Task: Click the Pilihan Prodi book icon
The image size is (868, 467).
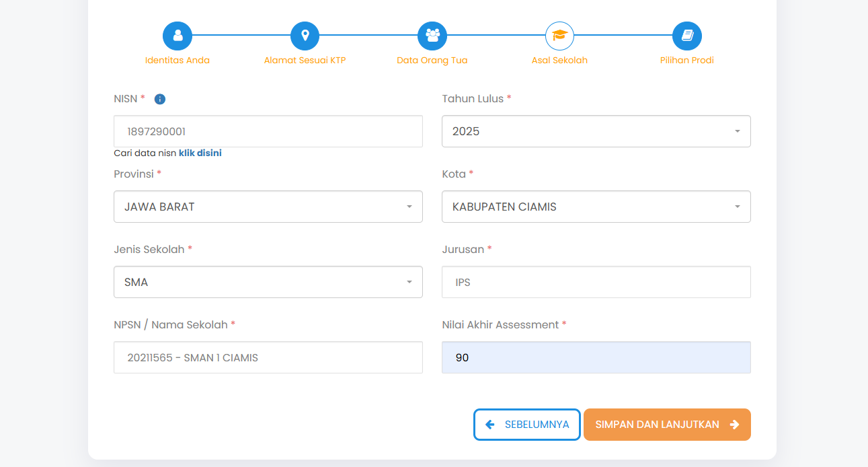Action: tap(687, 36)
